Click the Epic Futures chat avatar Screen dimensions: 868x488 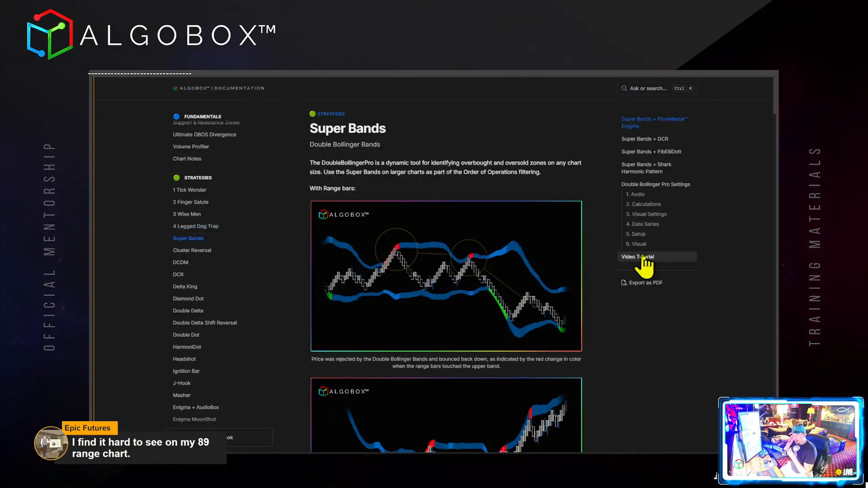click(x=51, y=443)
